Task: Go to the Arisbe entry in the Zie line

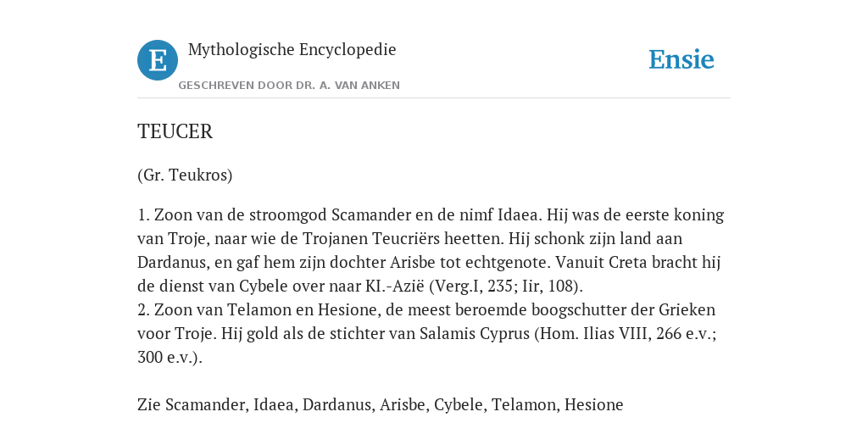Action: point(403,404)
